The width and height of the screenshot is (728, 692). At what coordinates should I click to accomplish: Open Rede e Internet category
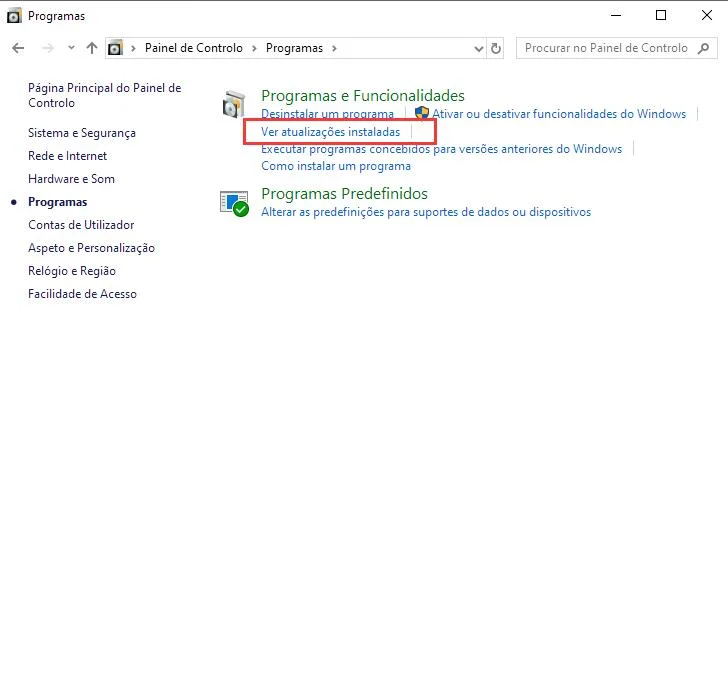[x=67, y=156]
